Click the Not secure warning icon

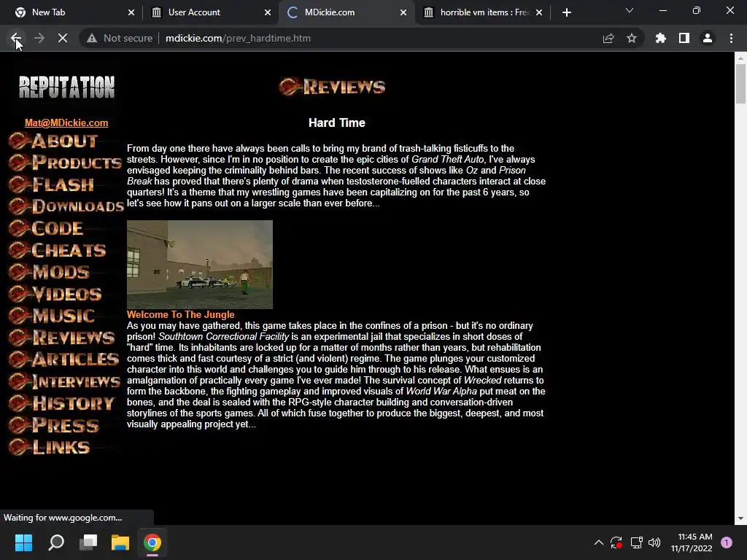[91, 38]
